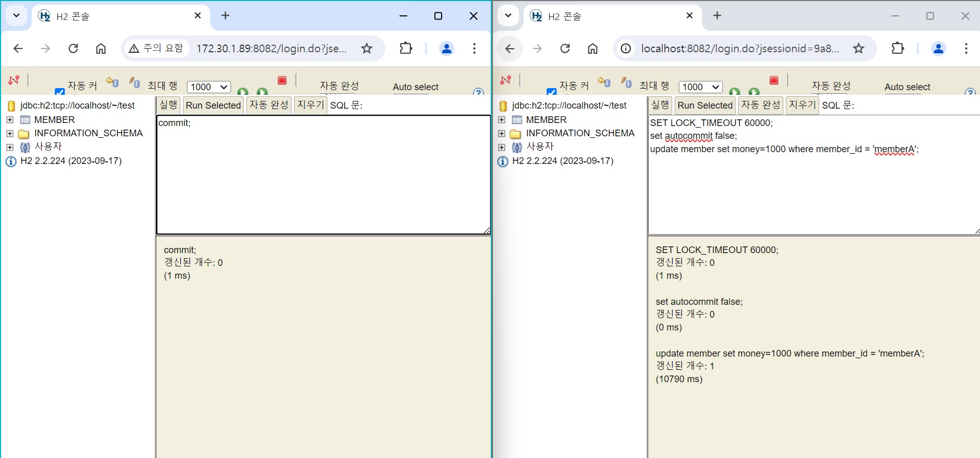The height and width of the screenshot is (458, 980).
Task: Expand INFORMATION_SCHEMA in the localhost console
Action: point(502,134)
